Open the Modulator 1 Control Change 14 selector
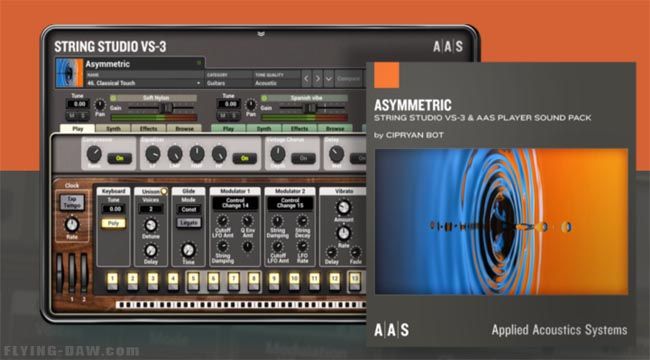 tap(235, 203)
